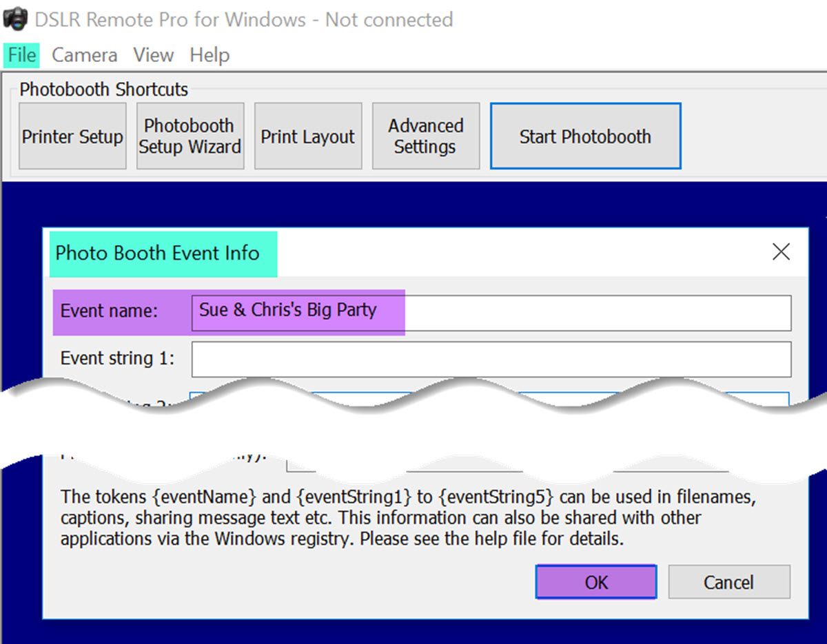The width and height of the screenshot is (827, 644).
Task: Click the Event name input field
Action: point(491,313)
